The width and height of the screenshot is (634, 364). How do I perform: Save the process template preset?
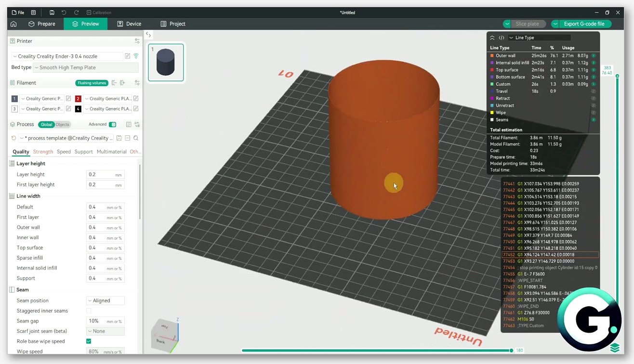pos(119,138)
